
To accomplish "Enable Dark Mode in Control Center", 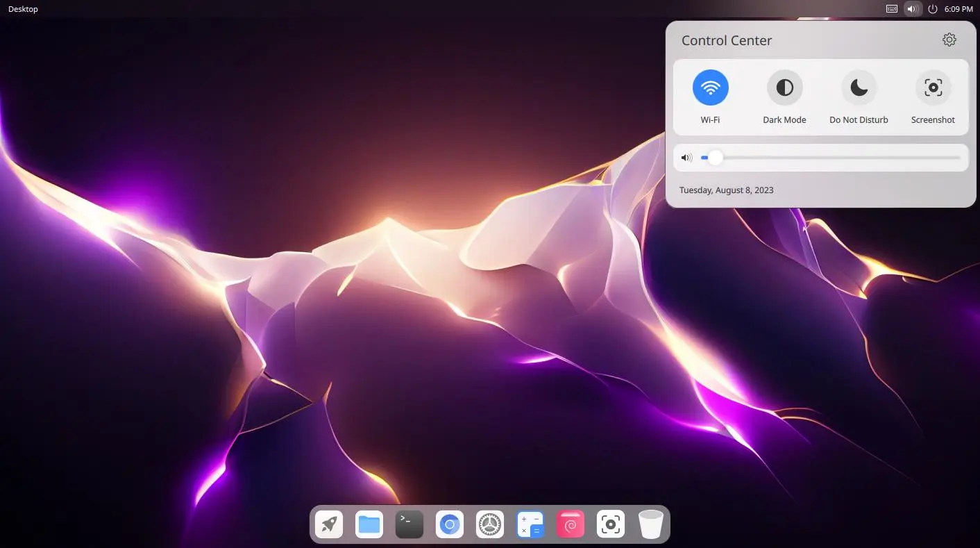I will point(784,88).
